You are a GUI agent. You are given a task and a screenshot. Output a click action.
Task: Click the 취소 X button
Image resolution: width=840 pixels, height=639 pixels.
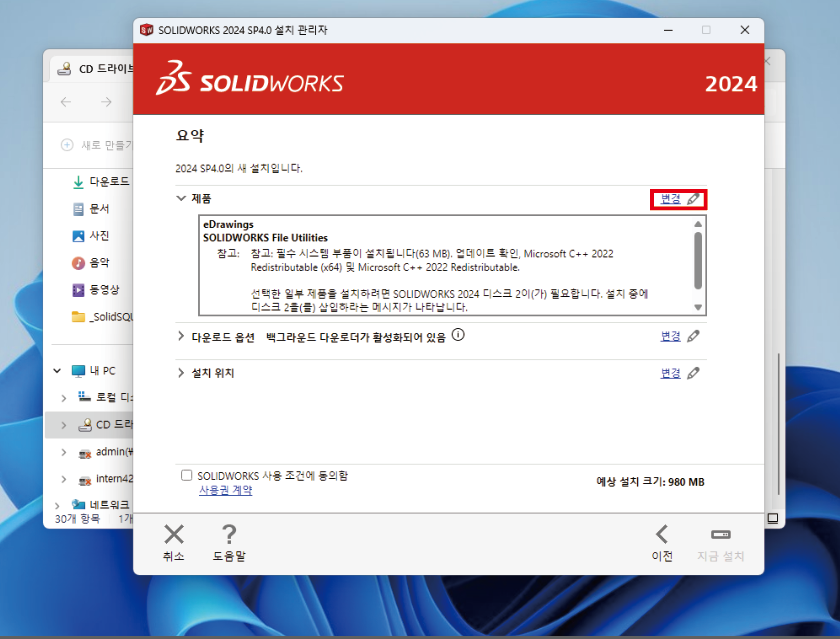pos(174,542)
